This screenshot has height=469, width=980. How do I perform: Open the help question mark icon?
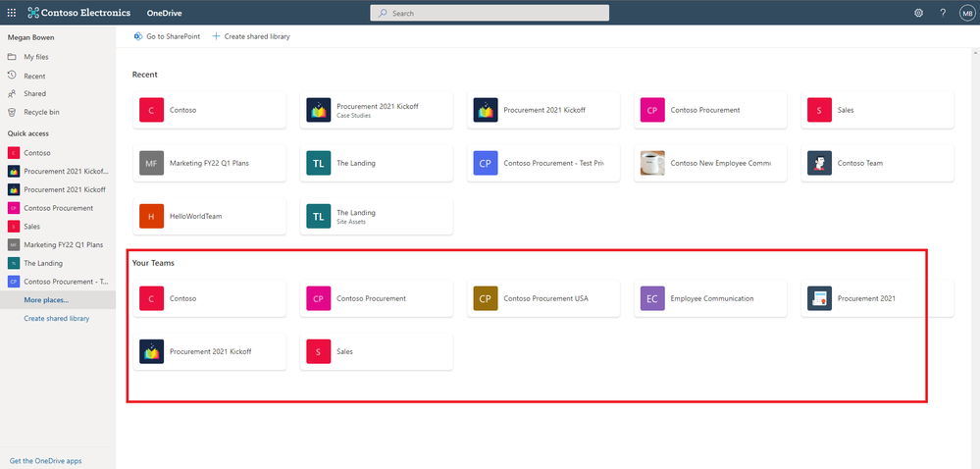coord(943,13)
